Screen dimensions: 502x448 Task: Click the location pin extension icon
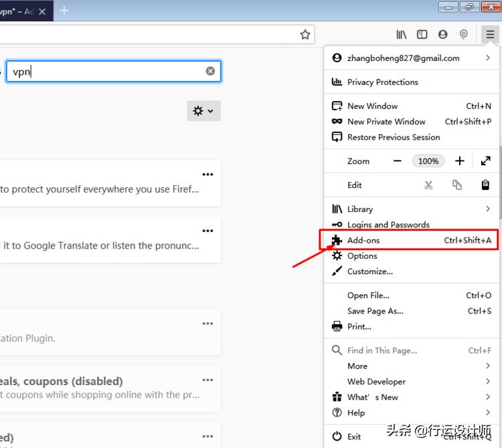[464, 34]
